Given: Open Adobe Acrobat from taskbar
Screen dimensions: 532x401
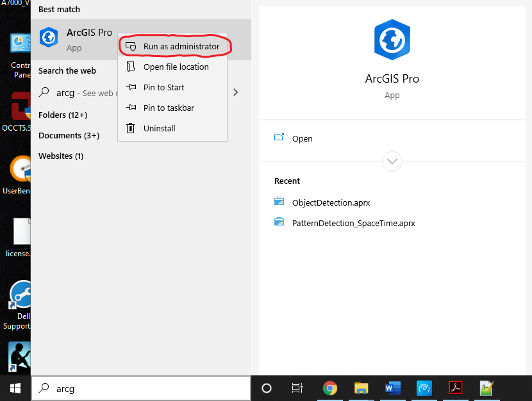Looking at the screenshot, I should (455, 388).
